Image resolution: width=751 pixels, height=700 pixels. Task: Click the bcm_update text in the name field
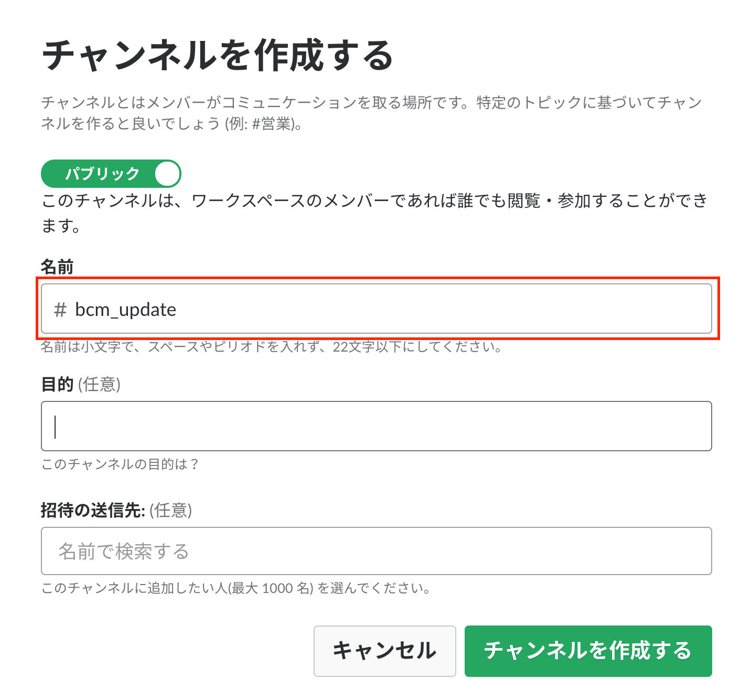[125, 310]
